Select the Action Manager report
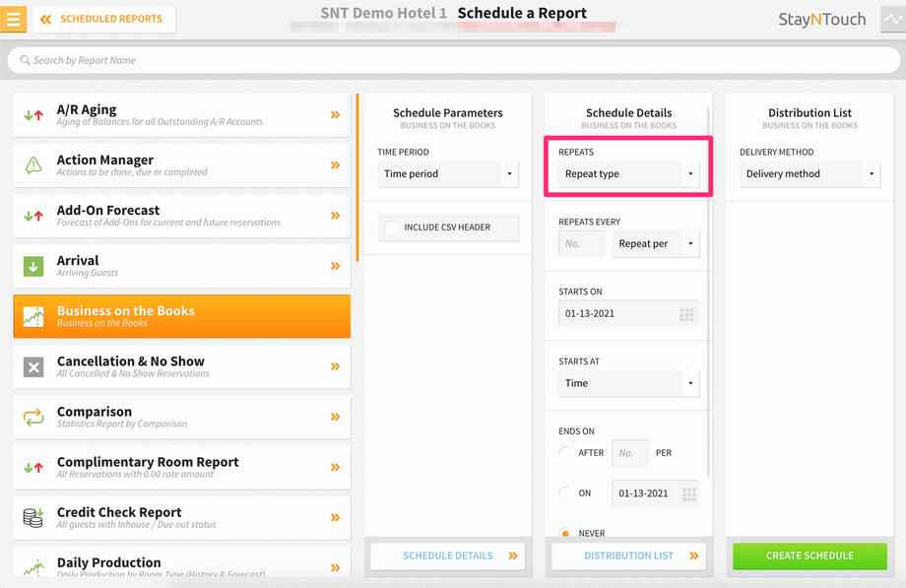The image size is (906, 588). click(x=182, y=165)
